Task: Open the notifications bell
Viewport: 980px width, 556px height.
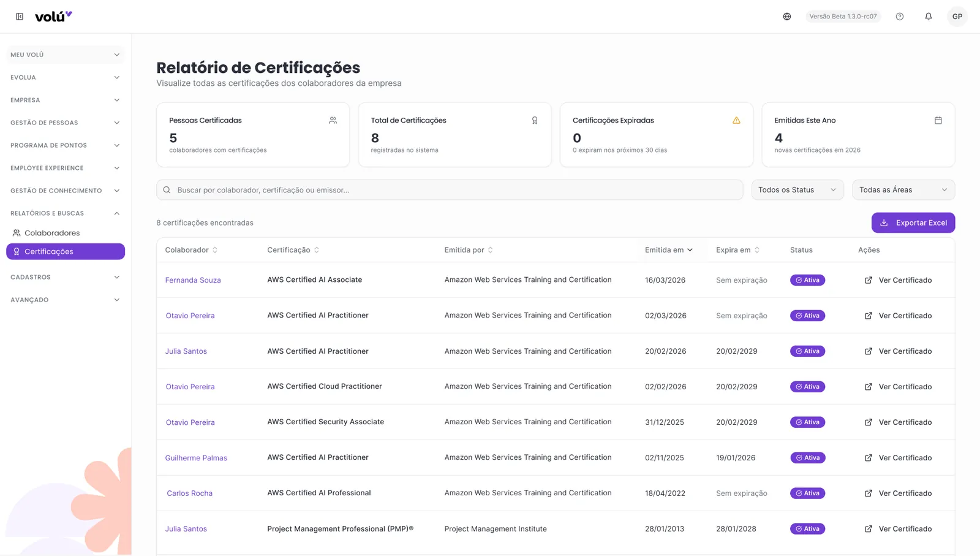Action: (929, 17)
